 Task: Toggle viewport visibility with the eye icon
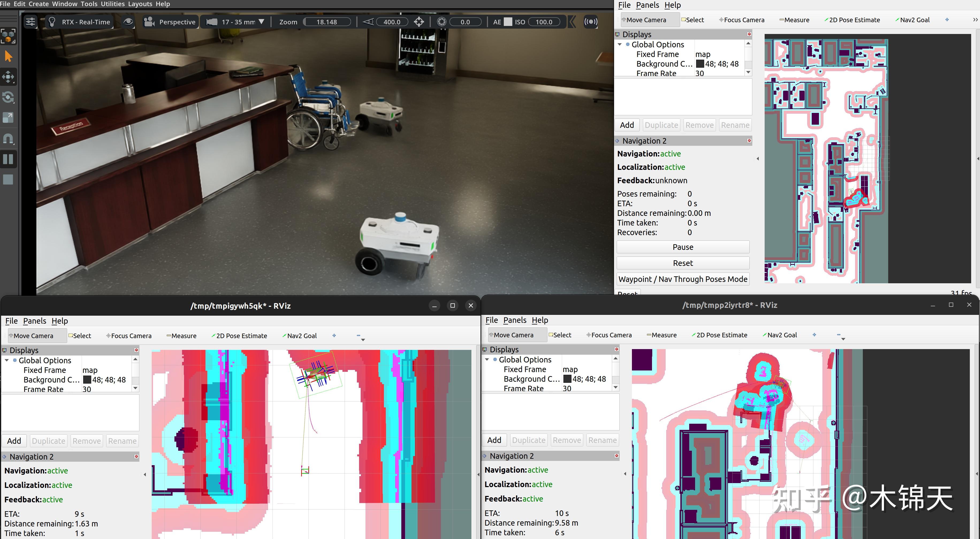[128, 22]
